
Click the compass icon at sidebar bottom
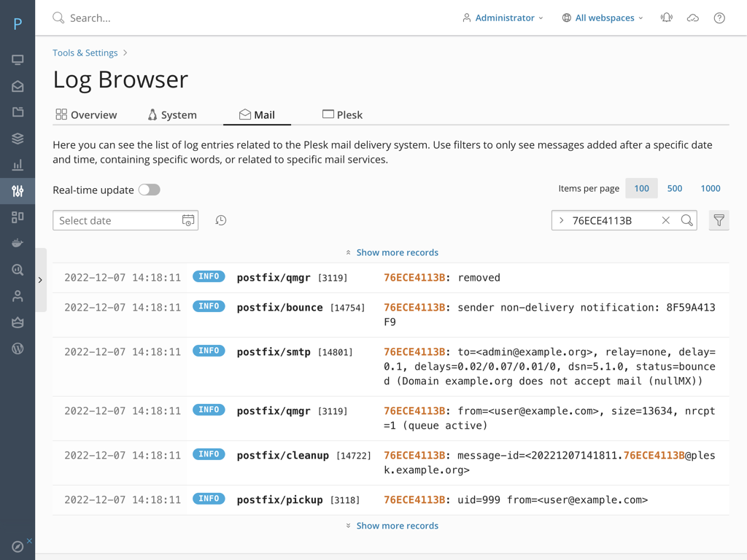18,547
